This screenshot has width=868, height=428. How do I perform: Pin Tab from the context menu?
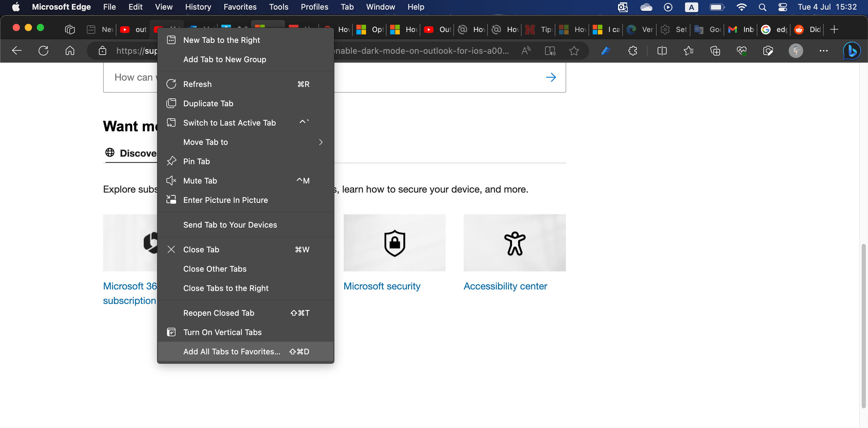point(197,161)
